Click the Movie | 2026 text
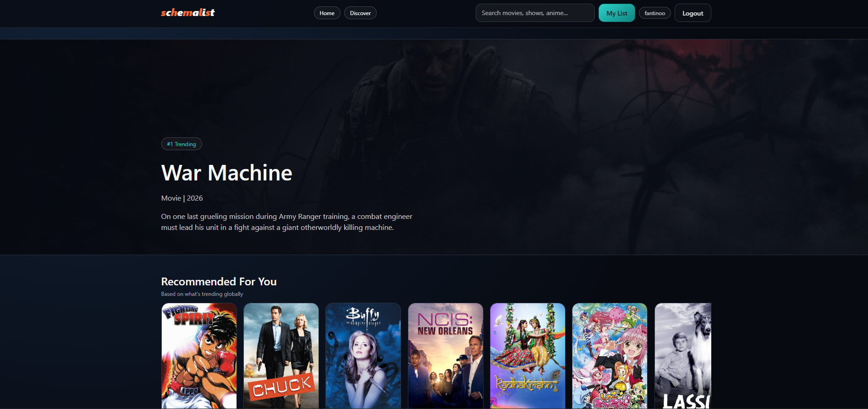This screenshot has height=409, width=868. click(182, 198)
